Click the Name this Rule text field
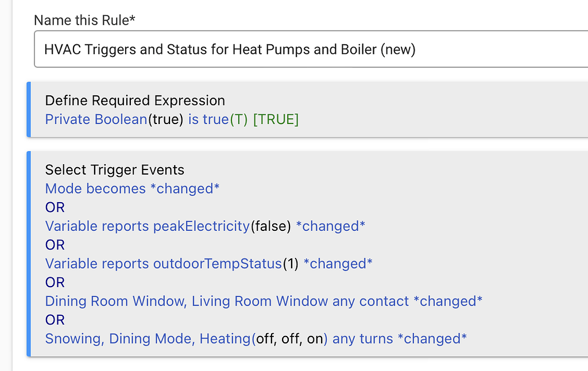The height and width of the screenshot is (371, 588). [x=310, y=49]
